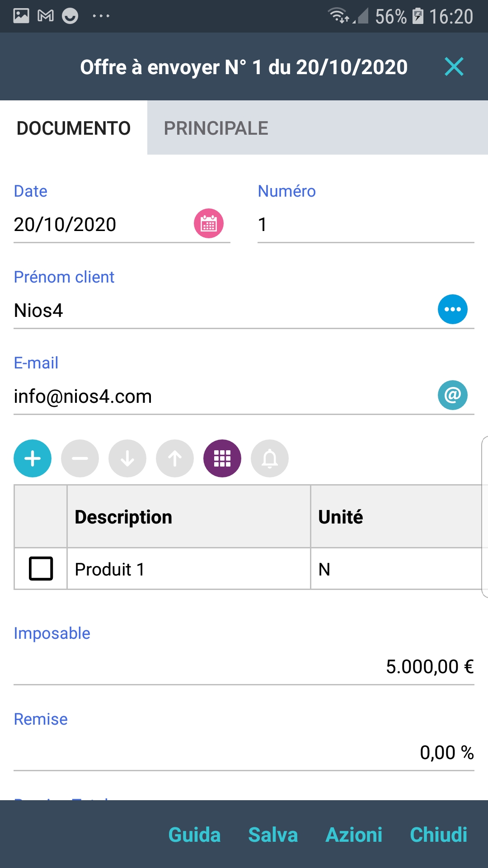488x868 pixels.
Task: Tap the move row up arrow
Action: pos(175,458)
